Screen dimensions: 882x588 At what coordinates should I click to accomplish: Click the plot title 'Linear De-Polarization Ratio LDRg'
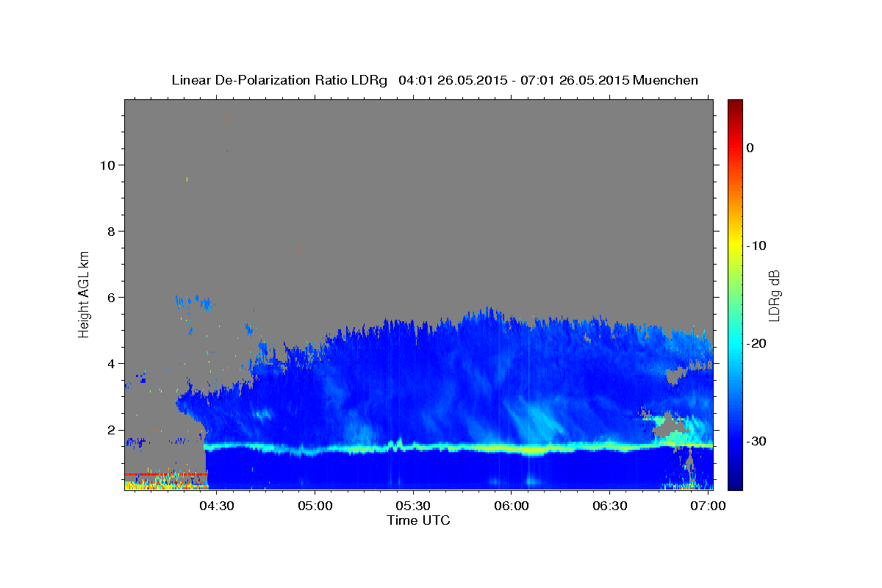point(279,80)
